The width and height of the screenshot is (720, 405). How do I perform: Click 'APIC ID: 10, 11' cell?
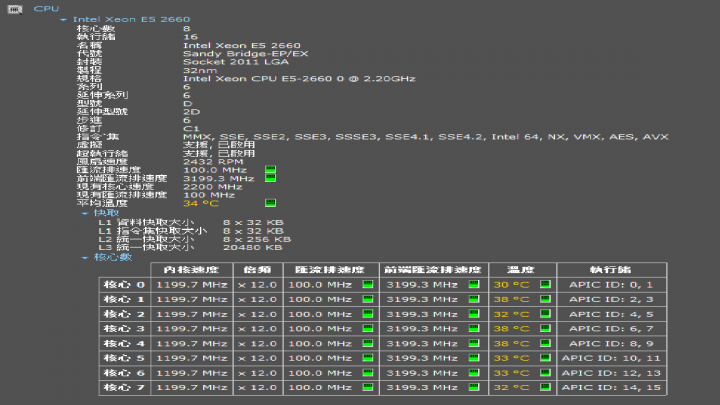click(x=611, y=358)
